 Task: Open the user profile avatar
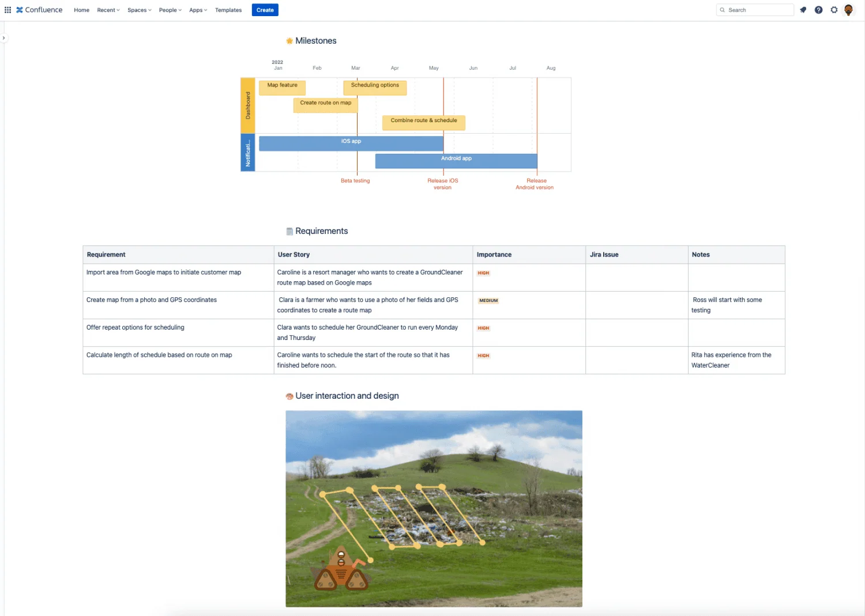coord(848,10)
